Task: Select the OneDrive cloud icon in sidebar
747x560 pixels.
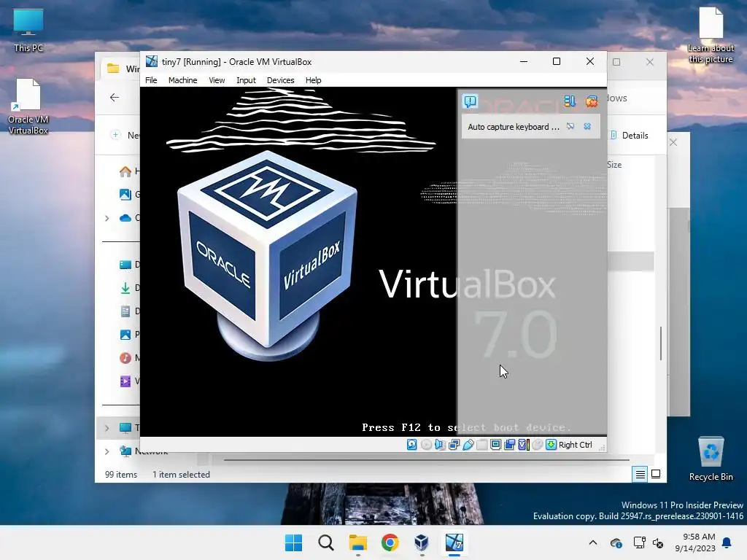Action: (125, 218)
